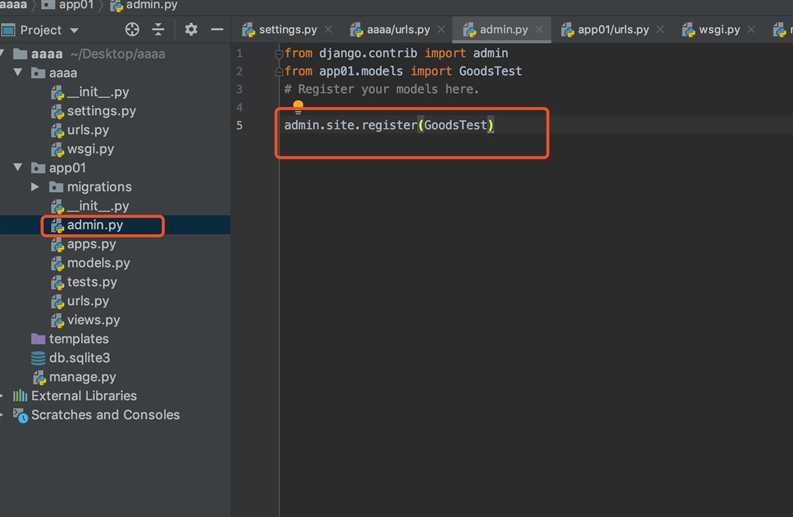Close the settings.py tab
The width and height of the screenshot is (793, 517).
point(329,29)
